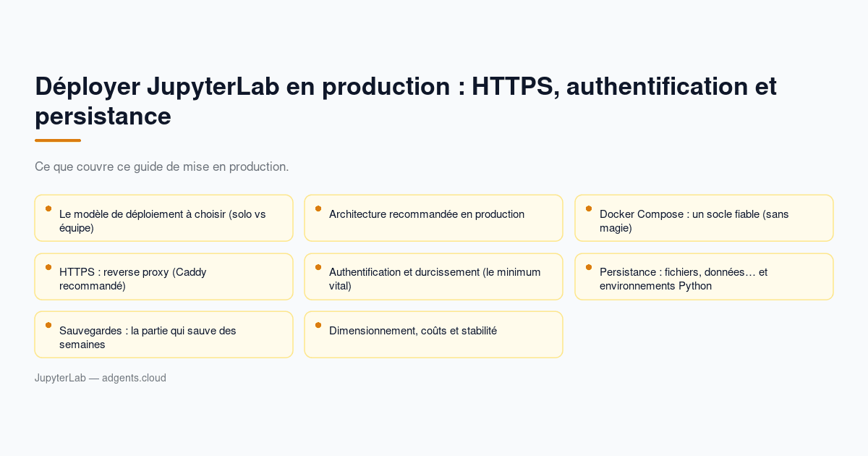Viewport: 868px width, 456px height.
Task: Click the subtitle 'Ce que couvre ce guide'
Action: coord(162,166)
